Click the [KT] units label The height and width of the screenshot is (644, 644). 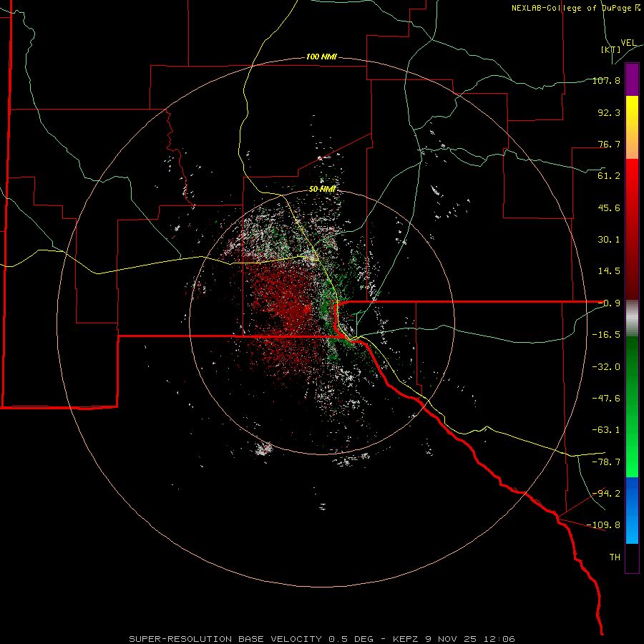610,49
